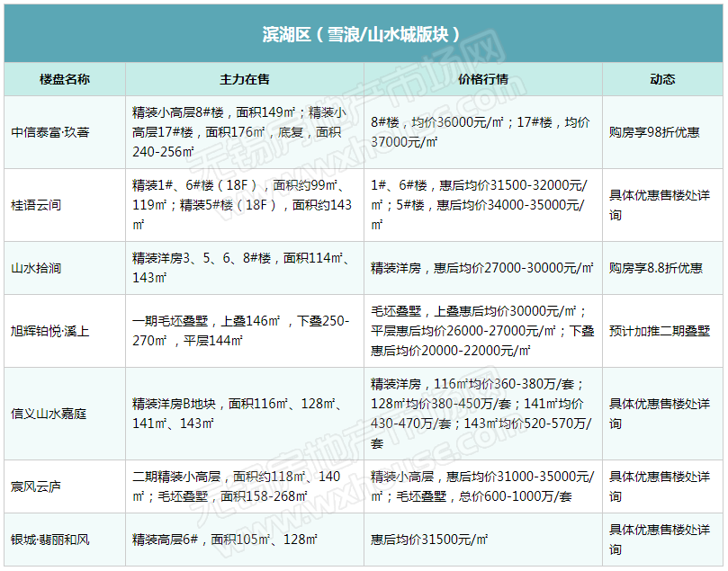The width and height of the screenshot is (728, 571).
Task: Click the 滨湖区（雪浪/山水城版块） table title
Action: (x=363, y=34)
